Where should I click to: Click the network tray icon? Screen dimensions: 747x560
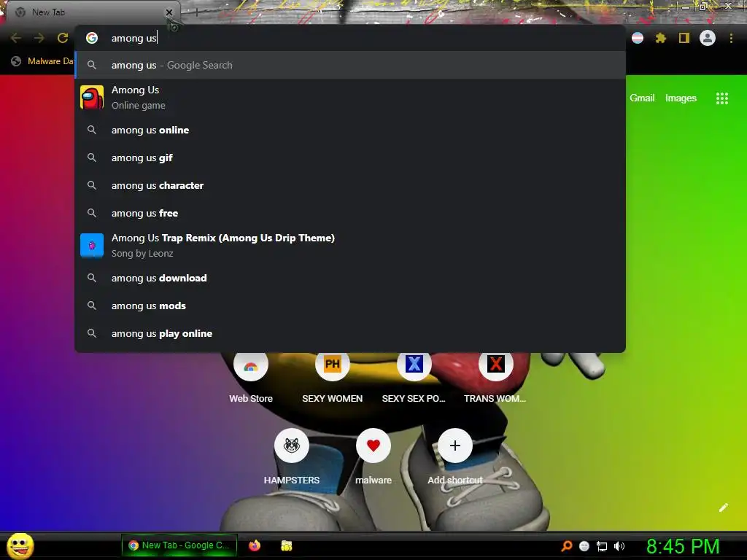click(602, 546)
